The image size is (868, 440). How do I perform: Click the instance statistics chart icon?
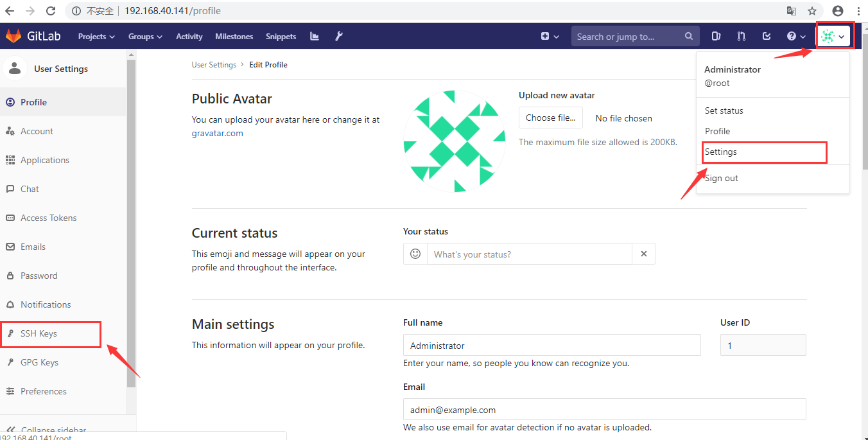[315, 37]
